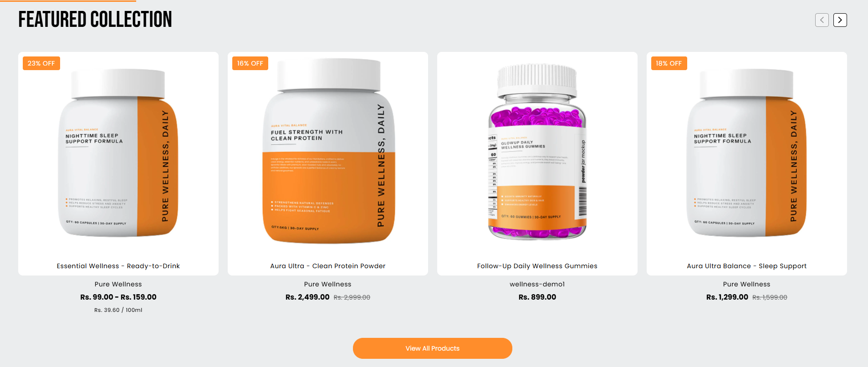Open Essential Wellness - Ready-to-Drink product link
The width and height of the screenshot is (868, 367).
[118, 266]
